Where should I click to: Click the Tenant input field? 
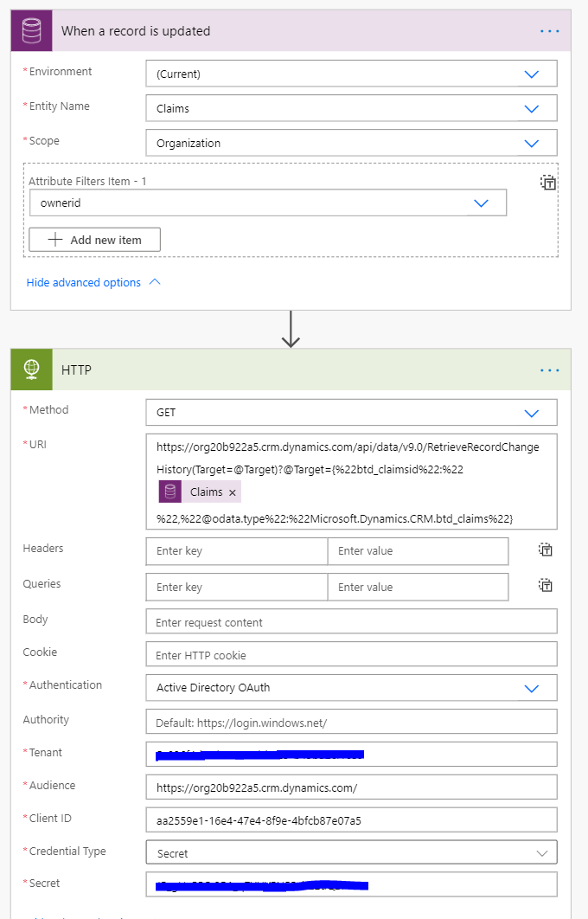[351, 755]
